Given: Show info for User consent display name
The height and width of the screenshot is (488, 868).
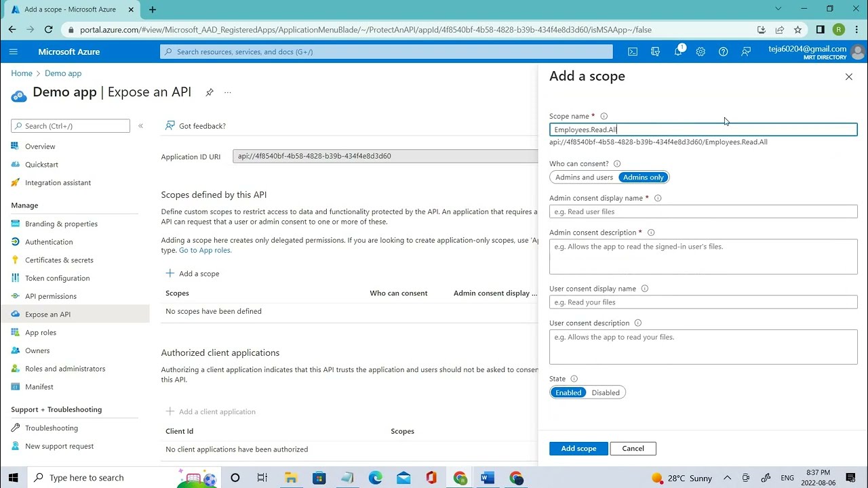Looking at the screenshot, I should pyautogui.click(x=645, y=288).
